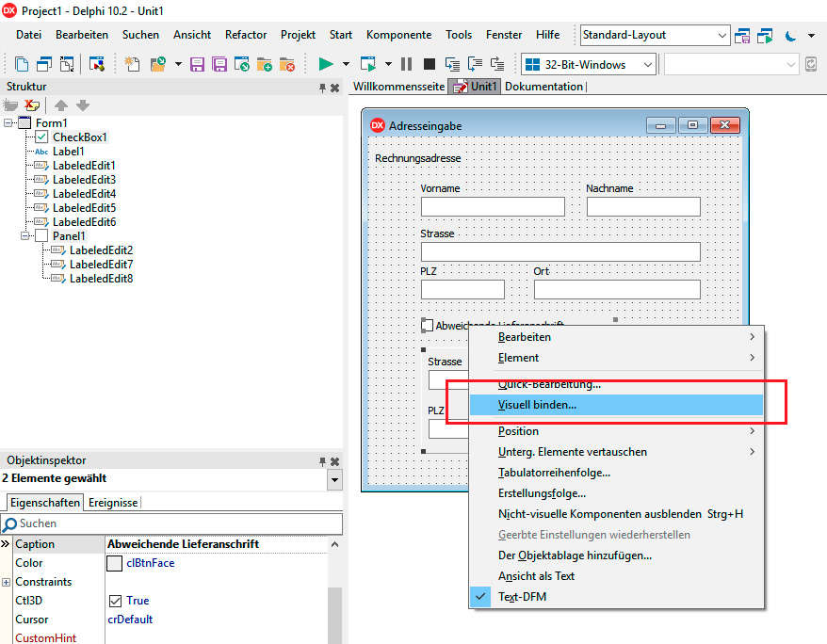Collapse the Form1 tree node
Screen dimensions: 827x644
[8, 122]
